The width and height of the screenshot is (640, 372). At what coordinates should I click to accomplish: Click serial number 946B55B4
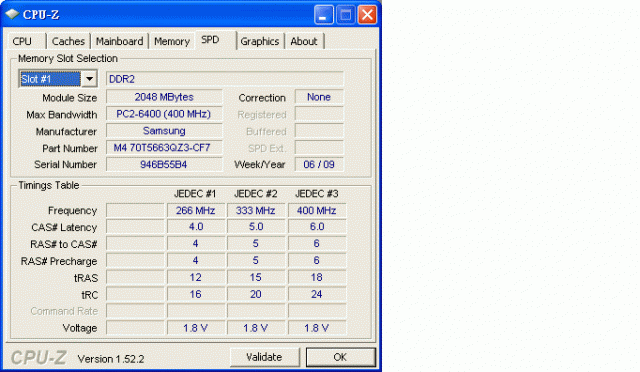(x=164, y=165)
